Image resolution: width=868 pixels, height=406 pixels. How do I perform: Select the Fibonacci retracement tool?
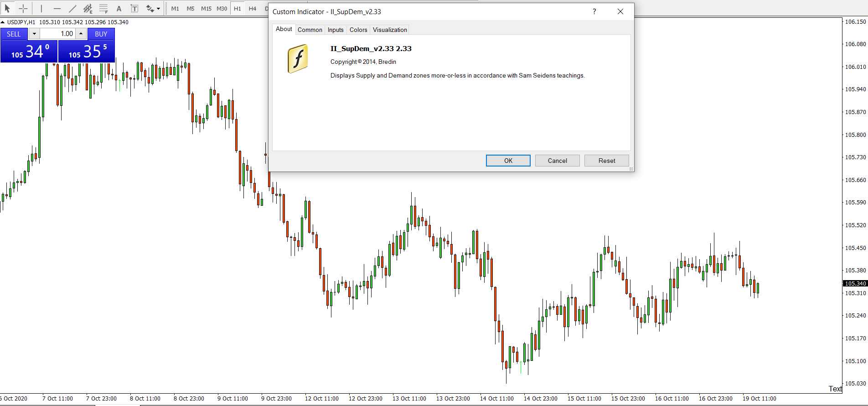103,8
